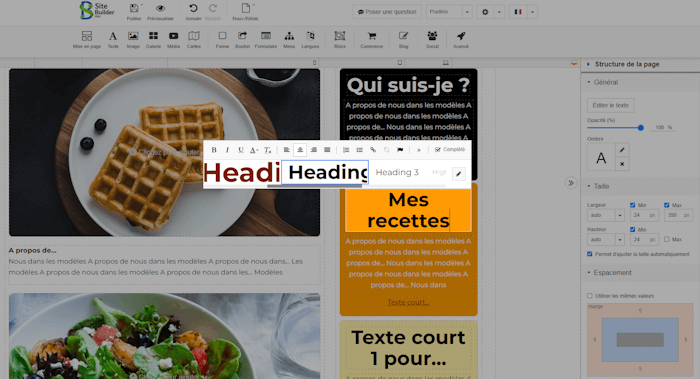The image size is (700, 379).
Task: Toggle bold in text toolbar
Action: [214, 150]
